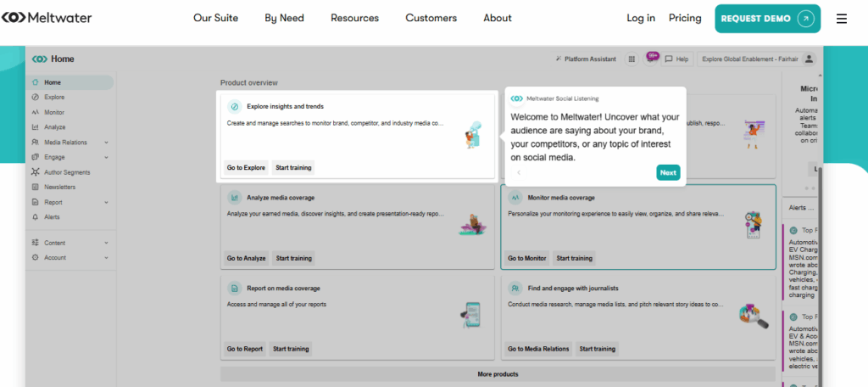Screen dimensions: 868x387
Task: Click the Platform Assistant label
Action: pos(590,59)
